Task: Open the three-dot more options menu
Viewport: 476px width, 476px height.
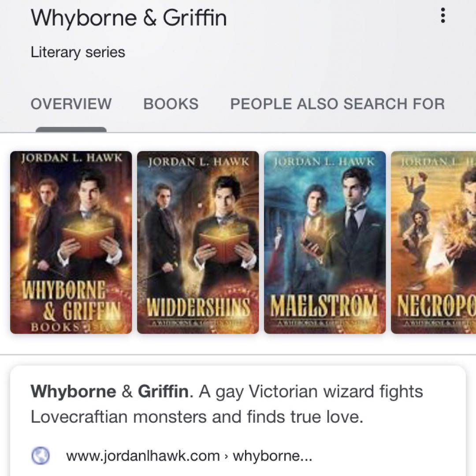Action: 443,15
